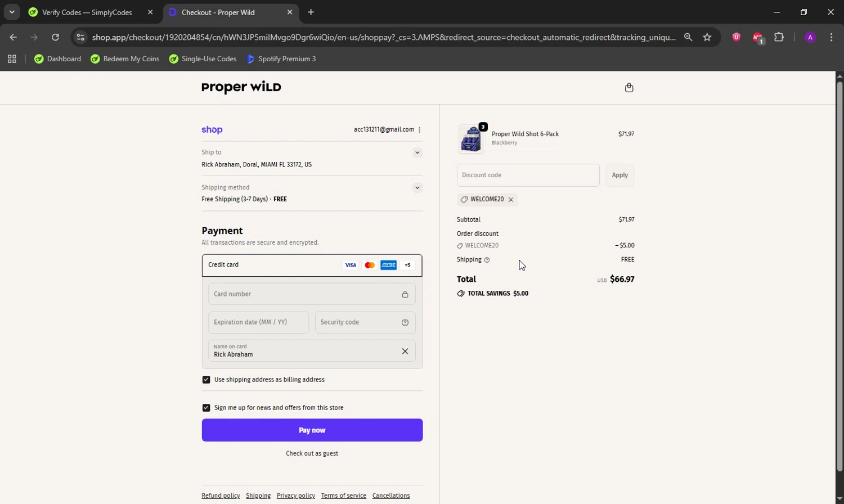Open the Refund policy link
Viewport: 844px width, 504px height.
click(x=221, y=496)
